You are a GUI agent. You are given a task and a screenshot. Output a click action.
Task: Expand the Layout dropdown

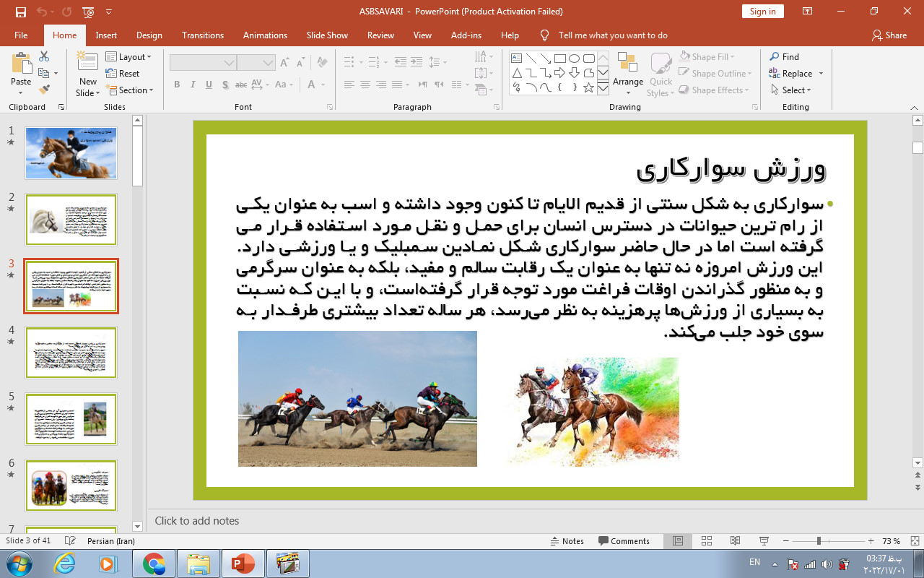coord(128,57)
